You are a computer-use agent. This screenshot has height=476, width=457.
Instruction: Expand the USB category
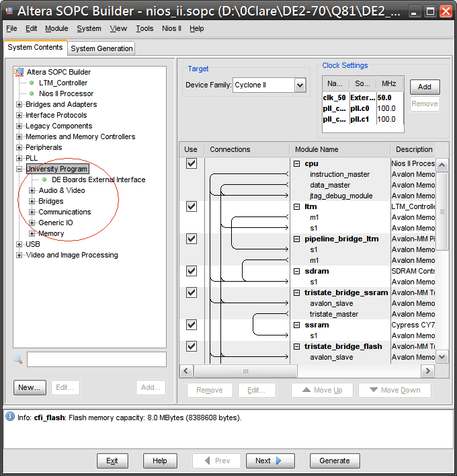(x=19, y=244)
